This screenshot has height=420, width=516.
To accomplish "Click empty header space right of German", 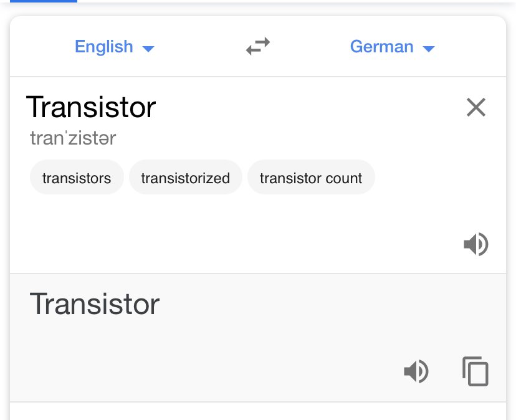I will click(x=474, y=47).
